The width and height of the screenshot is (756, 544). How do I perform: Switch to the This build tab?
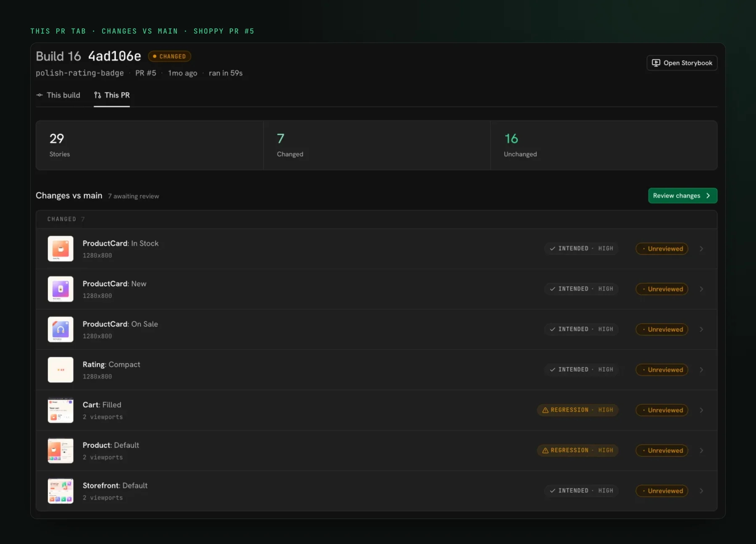click(58, 95)
